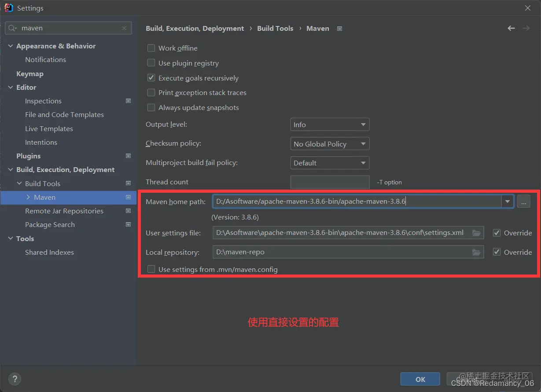541x392 pixels.
Task: Click the Build Tools breadcrumb
Action: (x=275, y=28)
